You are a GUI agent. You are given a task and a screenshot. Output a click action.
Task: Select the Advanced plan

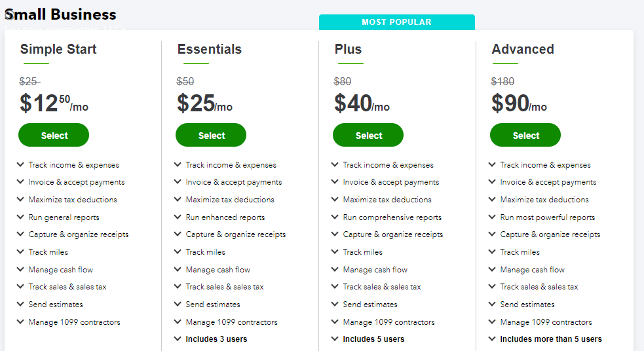click(x=525, y=135)
